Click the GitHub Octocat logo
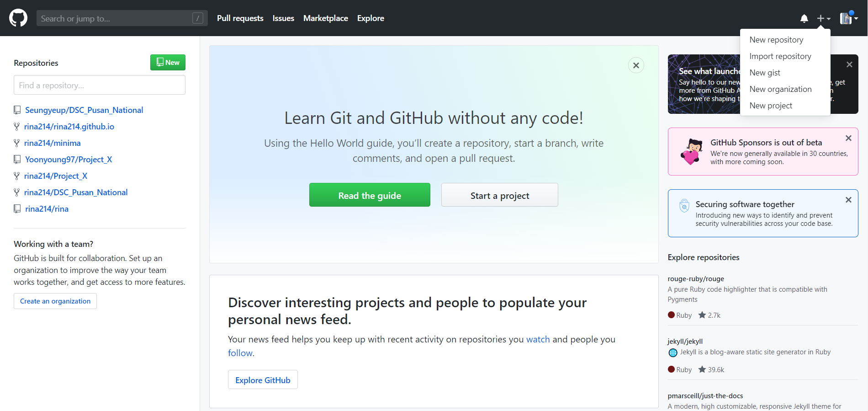The image size is (868, 411). tap(18, 18)
